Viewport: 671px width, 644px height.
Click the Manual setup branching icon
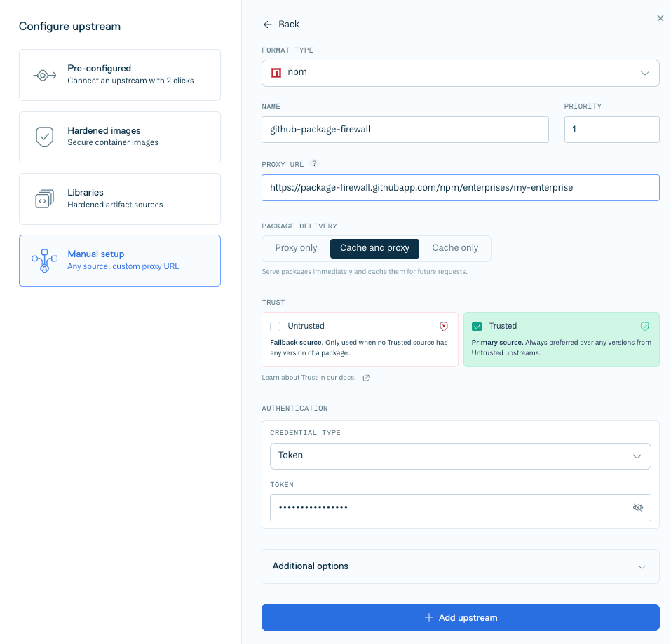pyautogui.click(x=44, y=261)
